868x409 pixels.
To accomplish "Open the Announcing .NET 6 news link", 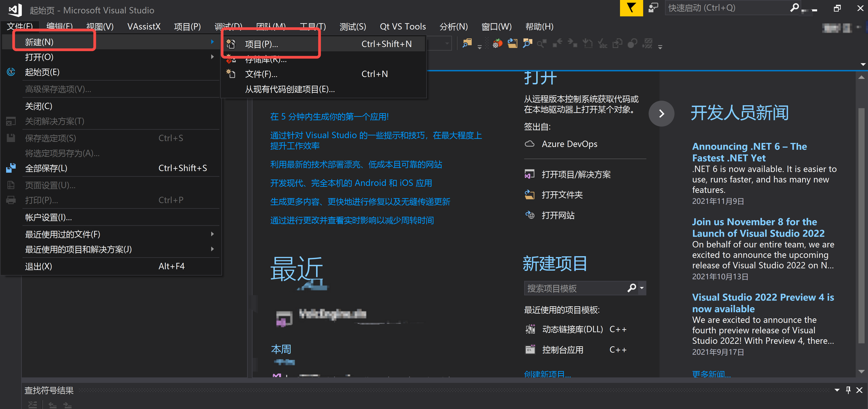I will 749,152.
